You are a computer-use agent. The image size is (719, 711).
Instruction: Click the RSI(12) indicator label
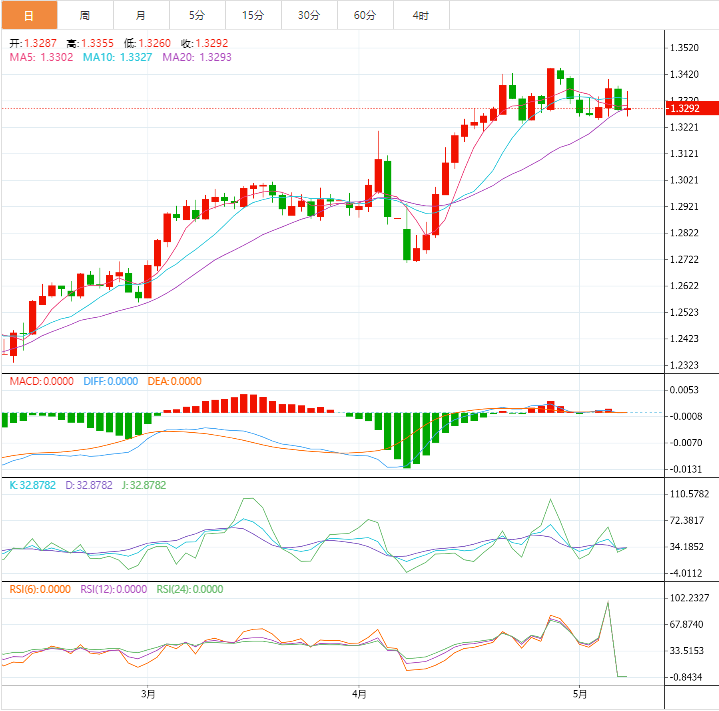(x=114, y=589)
